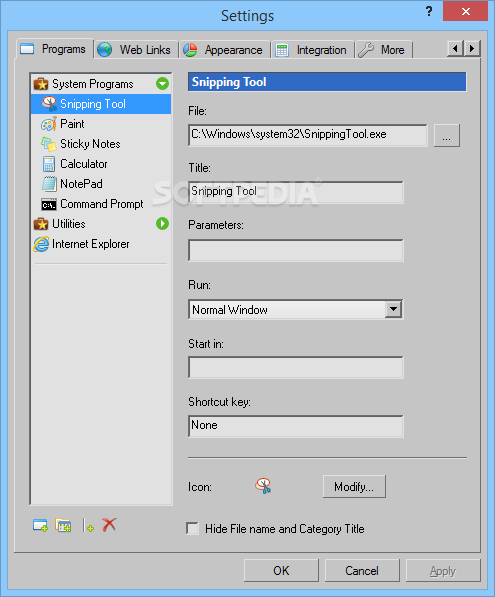Select Snipping Tool in the program list
This screenshot has height=597, width=495.
click(101, 104)
